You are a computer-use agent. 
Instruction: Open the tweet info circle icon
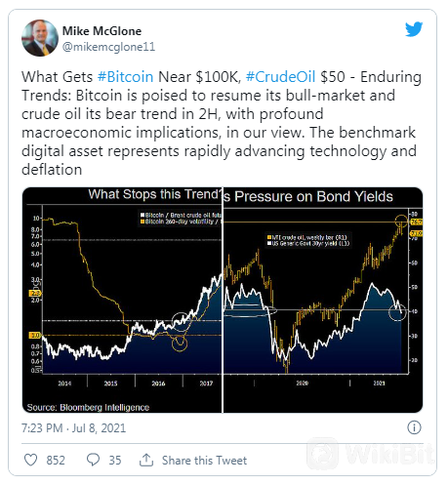point(414,427)
